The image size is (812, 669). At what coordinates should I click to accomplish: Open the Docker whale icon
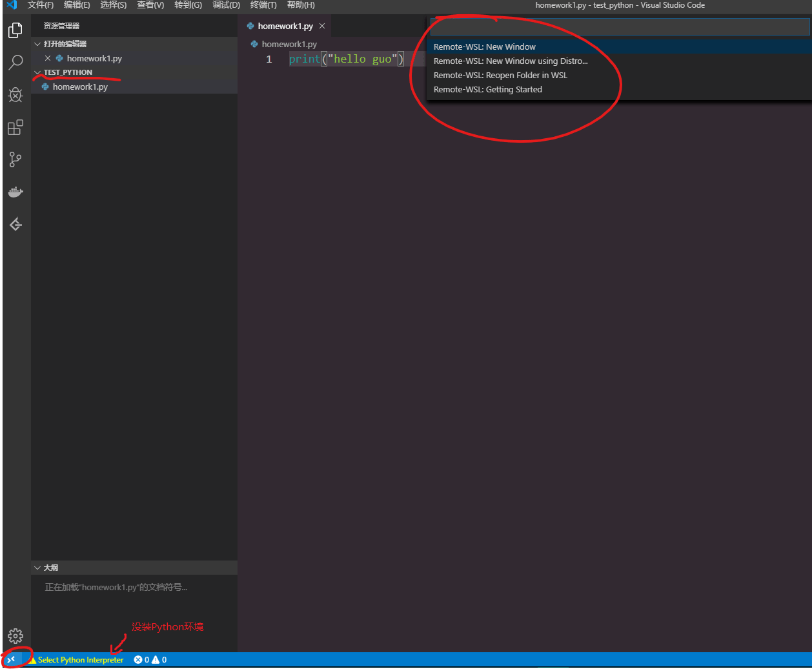pos(15,192)
